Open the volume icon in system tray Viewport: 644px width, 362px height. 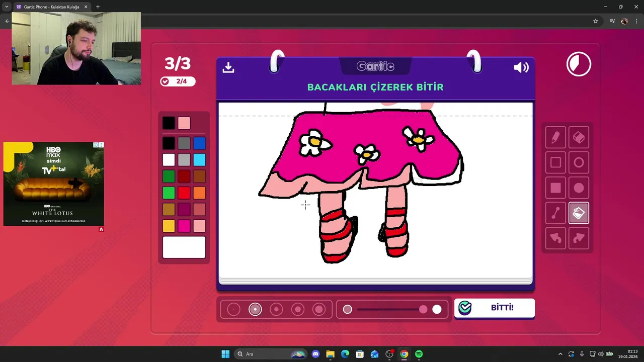pyautogui.click(x=600, y=354)
